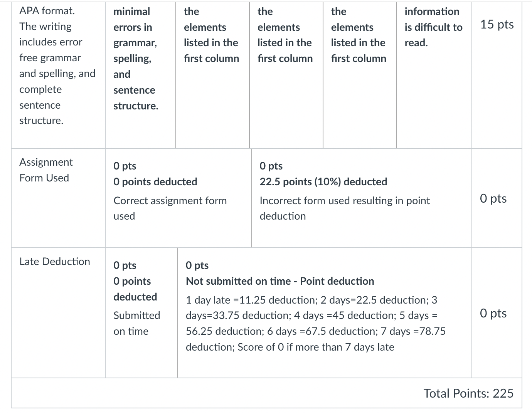The height and width of the screenshot is (413, 532).
Task: Click 'Incorrect form used resulting in point deduction' text
Action: tap(345, 208)
